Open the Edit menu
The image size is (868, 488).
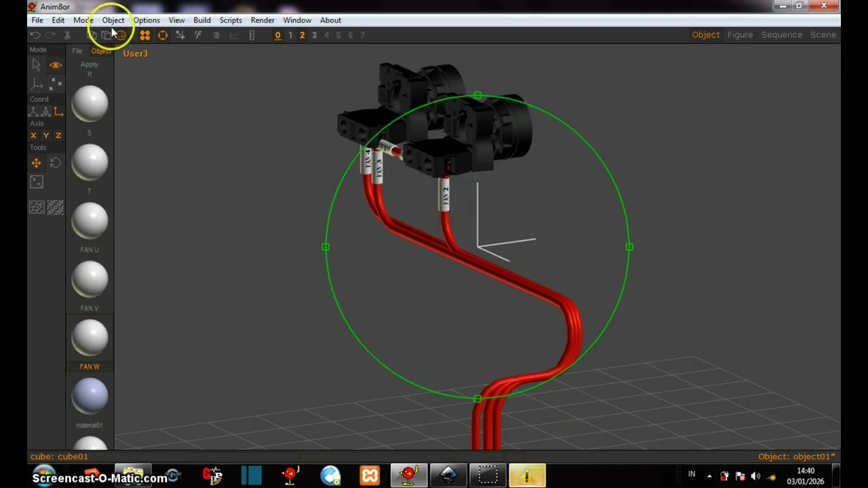pos(58,20)
